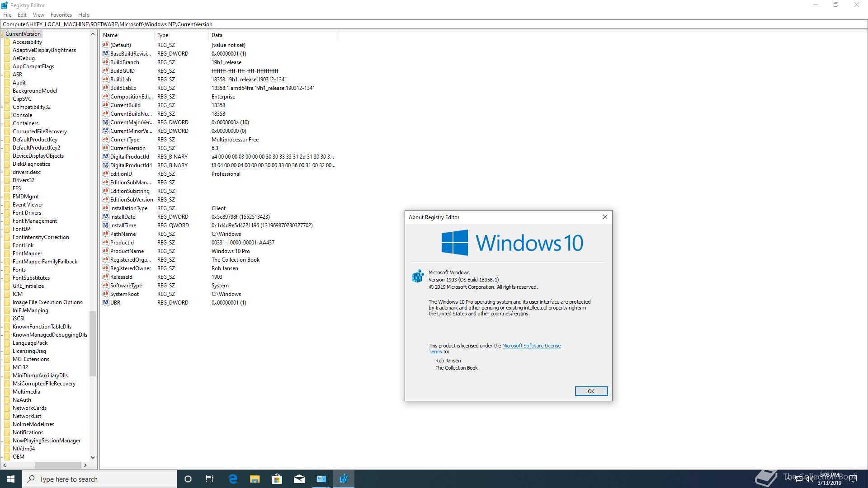Click the BuildLabEx string value icon

(106, 88)
